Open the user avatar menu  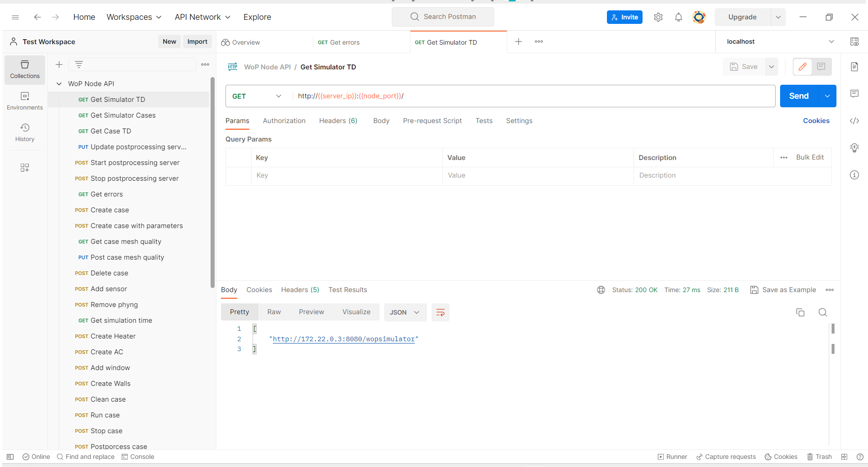[699, 17]
